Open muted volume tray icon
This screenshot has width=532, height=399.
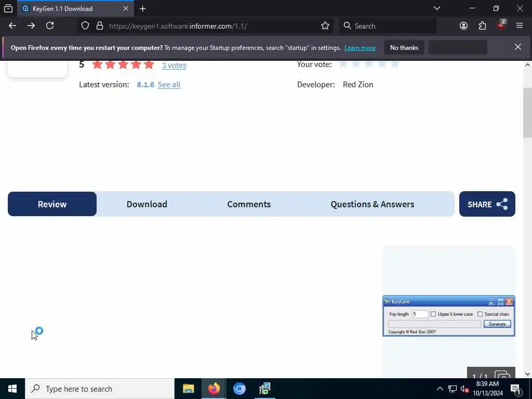tap(464, 389)
